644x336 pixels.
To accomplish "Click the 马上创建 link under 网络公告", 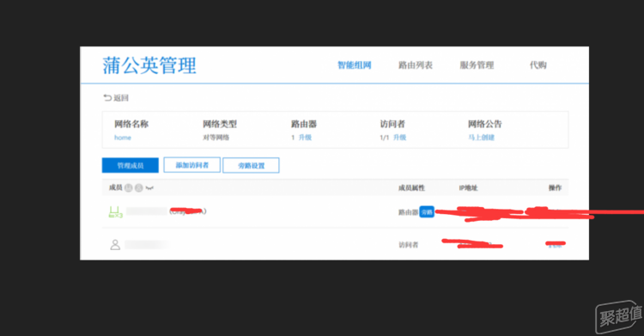I will 482,137.
